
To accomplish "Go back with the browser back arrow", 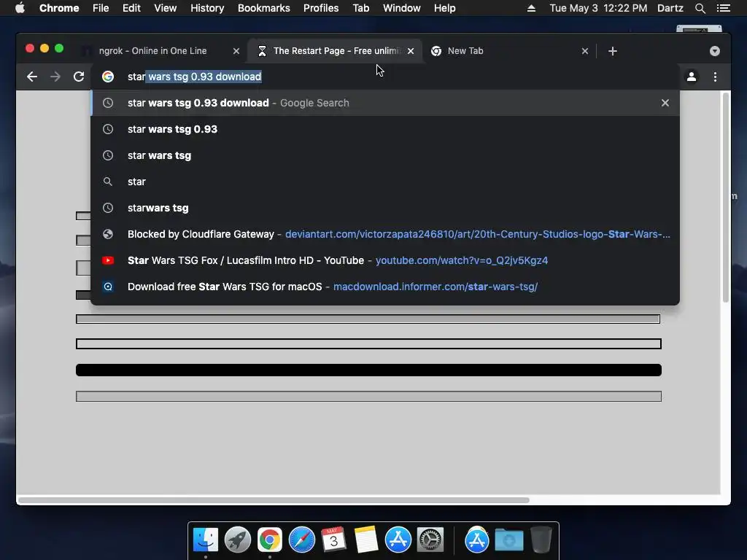I will coord(32,77).
